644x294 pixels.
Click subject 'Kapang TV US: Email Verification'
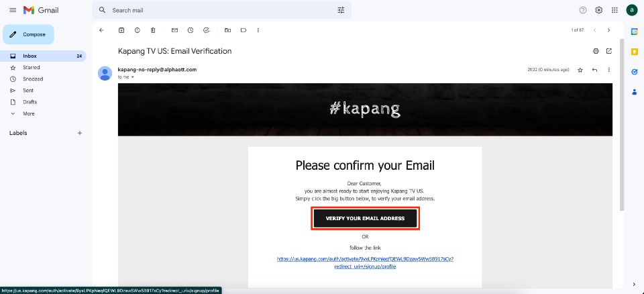(174, 52)
